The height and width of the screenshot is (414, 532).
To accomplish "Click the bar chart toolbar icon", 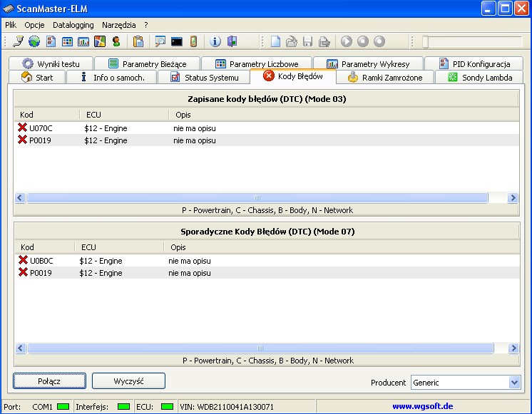I will click(83, 41).
